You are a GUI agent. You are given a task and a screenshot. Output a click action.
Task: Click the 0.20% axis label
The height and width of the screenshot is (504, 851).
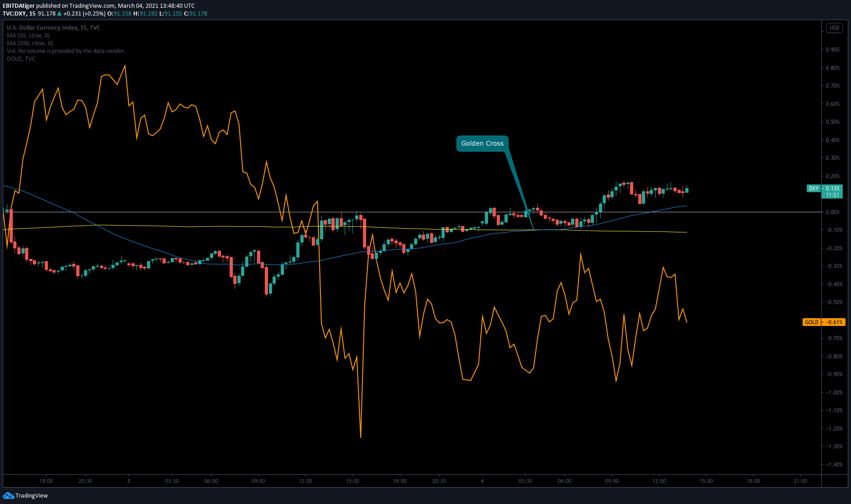click(x=833, y=176)
